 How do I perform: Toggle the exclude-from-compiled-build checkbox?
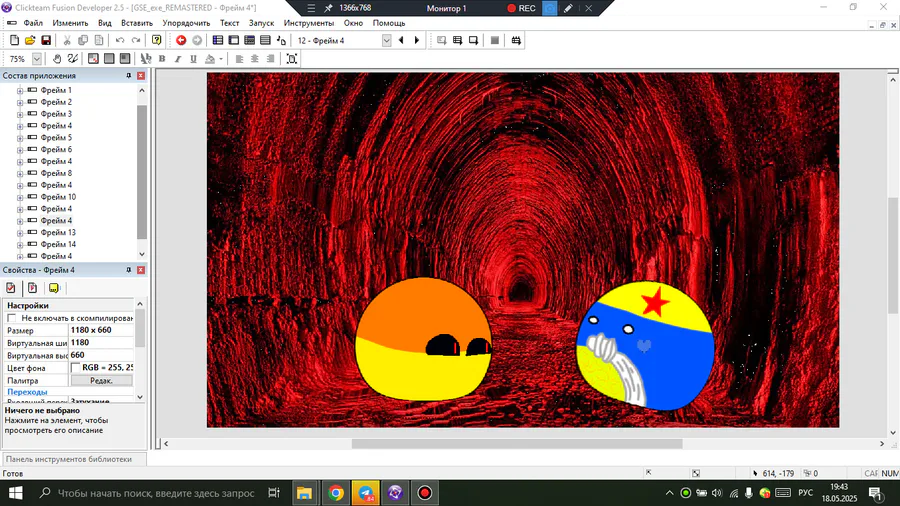(11, 318)
